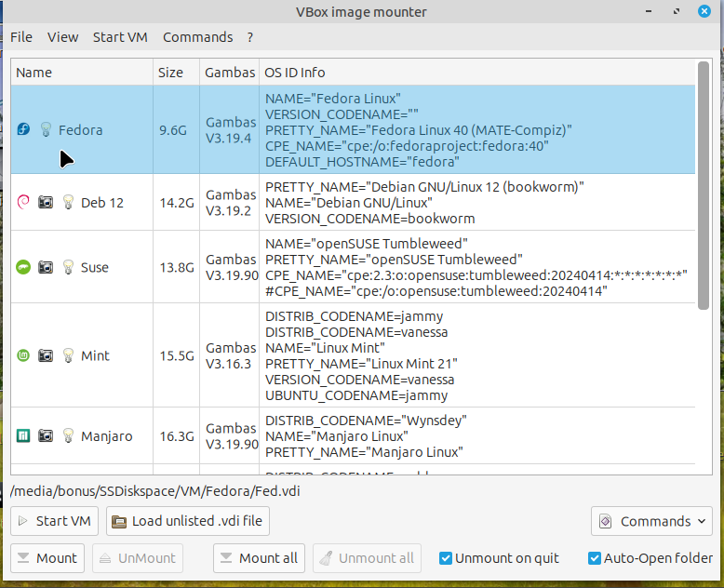Toggle the Unmount on quit checkbox
Screen dimensions: 724x588
tap(447, 558)
